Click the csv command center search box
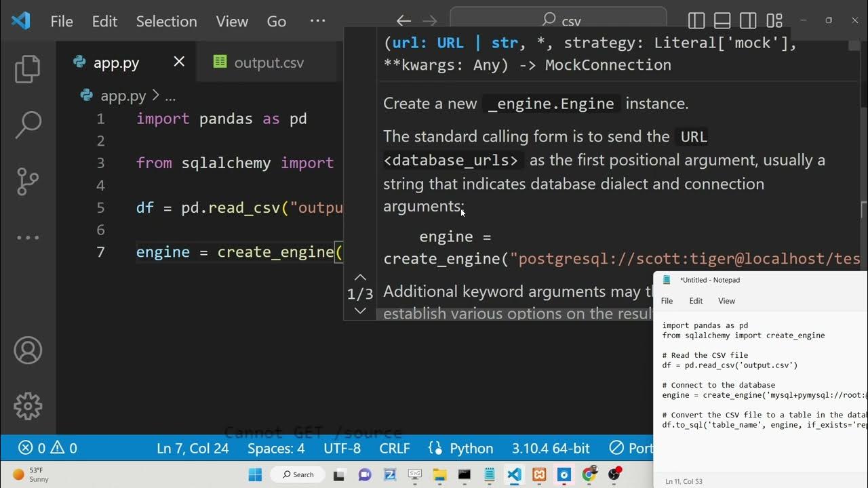 (x=558, y=21)
